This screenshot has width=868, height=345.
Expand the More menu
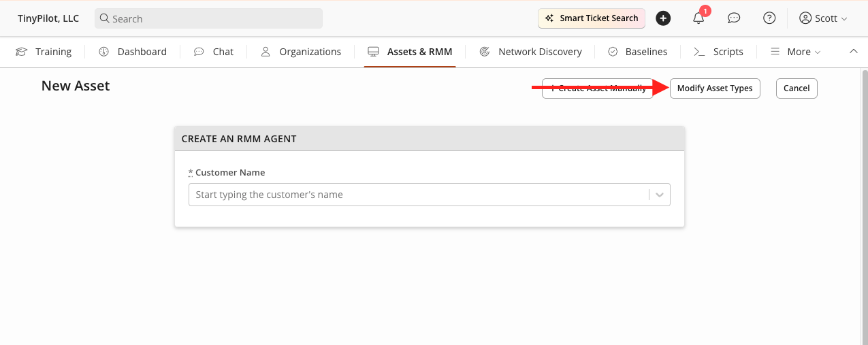[x=796, y=52]
